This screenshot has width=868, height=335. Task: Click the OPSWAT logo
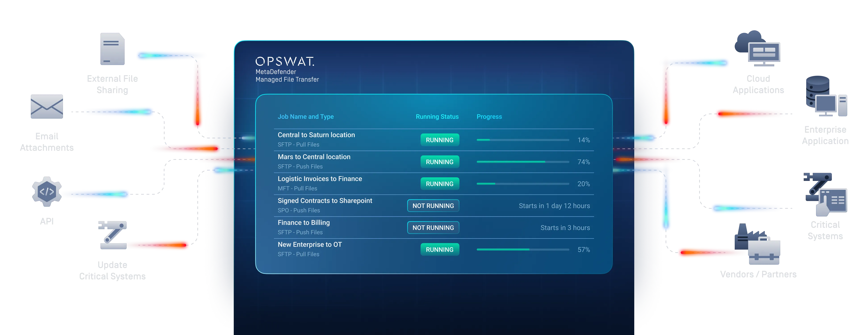[x=285, y=61]
